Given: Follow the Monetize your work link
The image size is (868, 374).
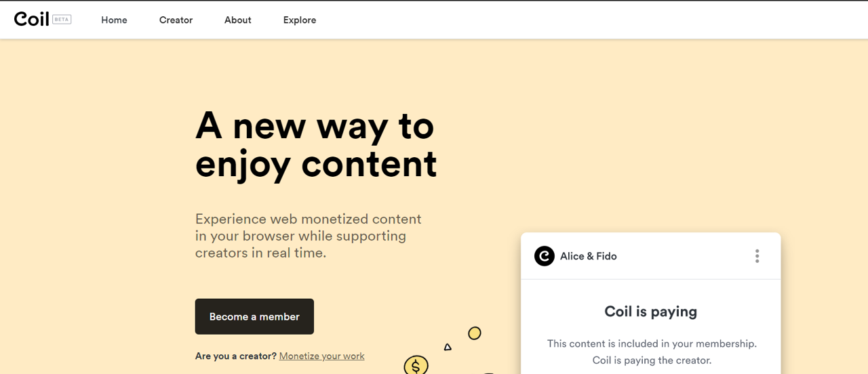Looking at the screenshot, I should pos(321,356).
